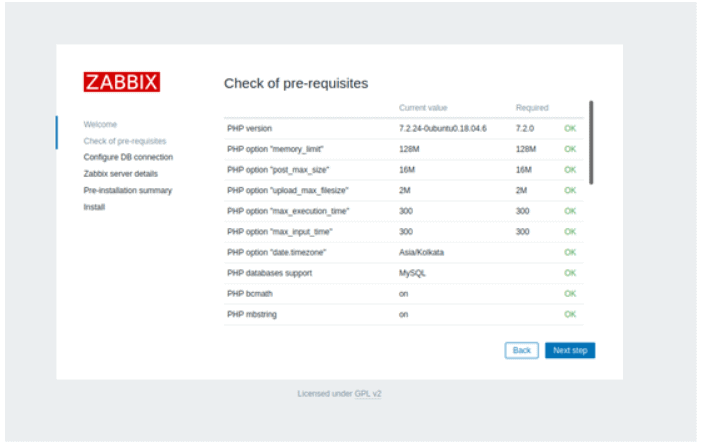Click OK status for PHP version
Screen dimensions: 703x444
click(x=570, y=128)
